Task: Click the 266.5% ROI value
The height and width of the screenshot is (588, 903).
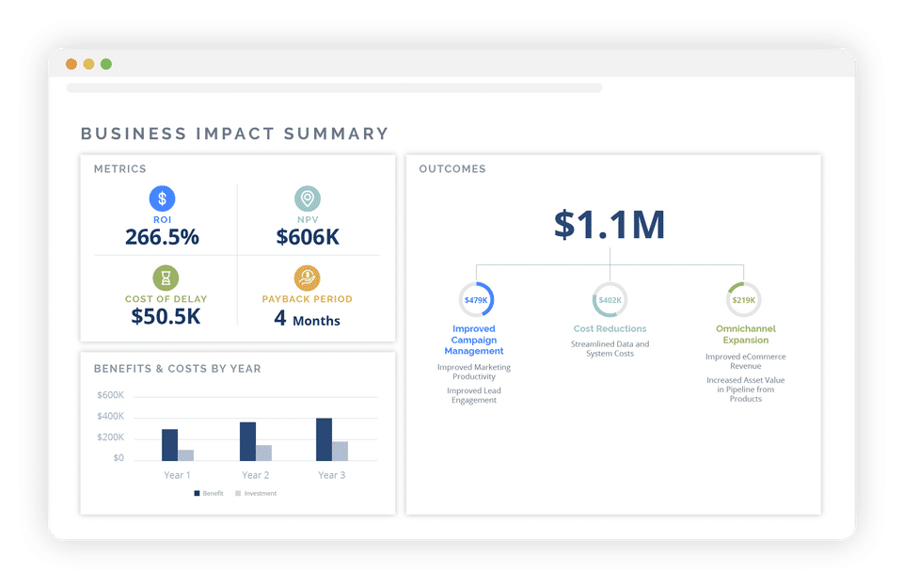Action: coord(162,237)
